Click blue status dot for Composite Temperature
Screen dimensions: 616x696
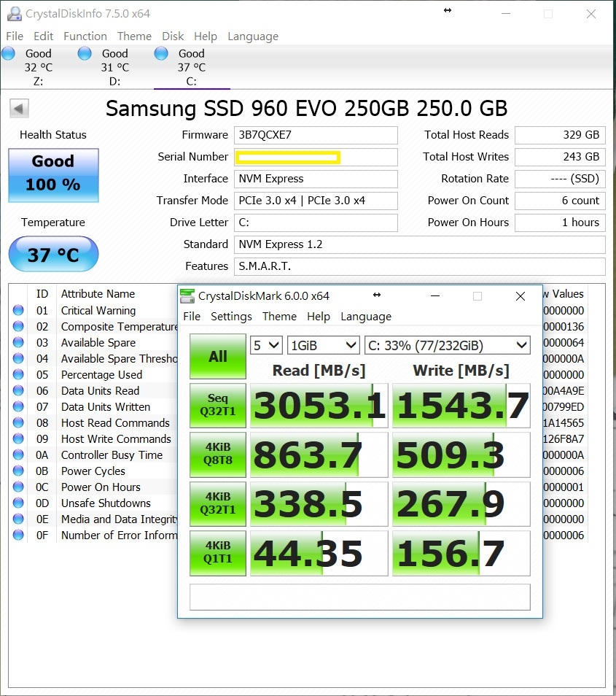tap(18, 326)
